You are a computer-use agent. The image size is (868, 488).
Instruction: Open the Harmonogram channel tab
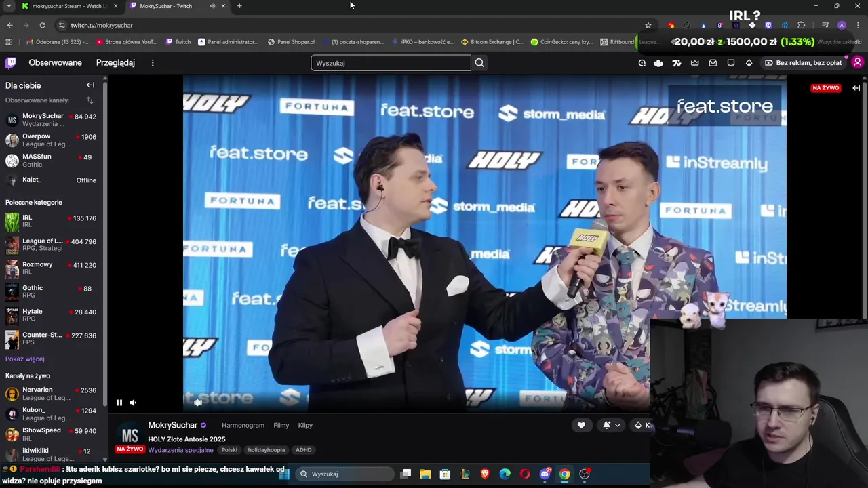coord(243,425)
